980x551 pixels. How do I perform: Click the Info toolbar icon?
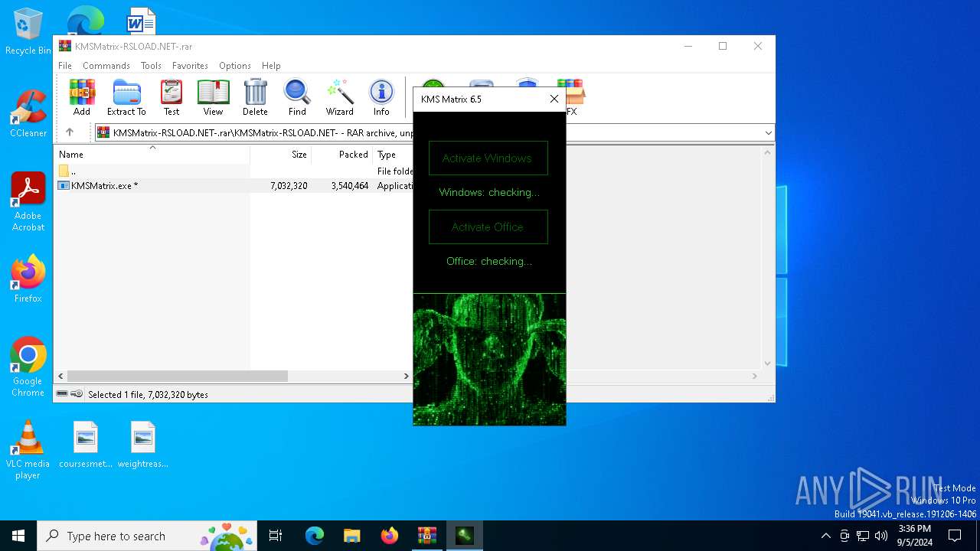(x=381, y=97)
